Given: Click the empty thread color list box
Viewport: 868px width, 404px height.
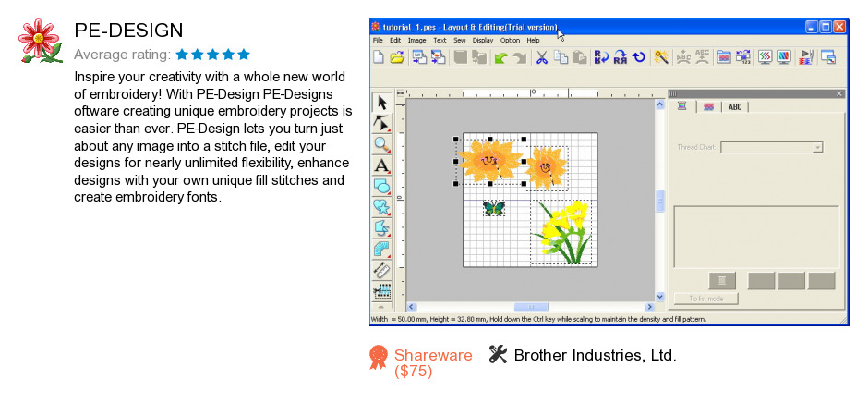Looking at the screenshot, I should pyautogui.click(x=756, y=237).
